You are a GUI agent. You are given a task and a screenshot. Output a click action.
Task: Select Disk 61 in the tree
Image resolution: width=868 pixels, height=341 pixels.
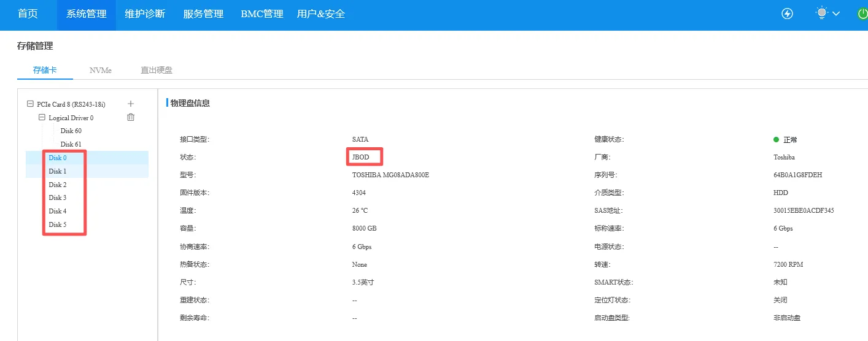[71, 144]
